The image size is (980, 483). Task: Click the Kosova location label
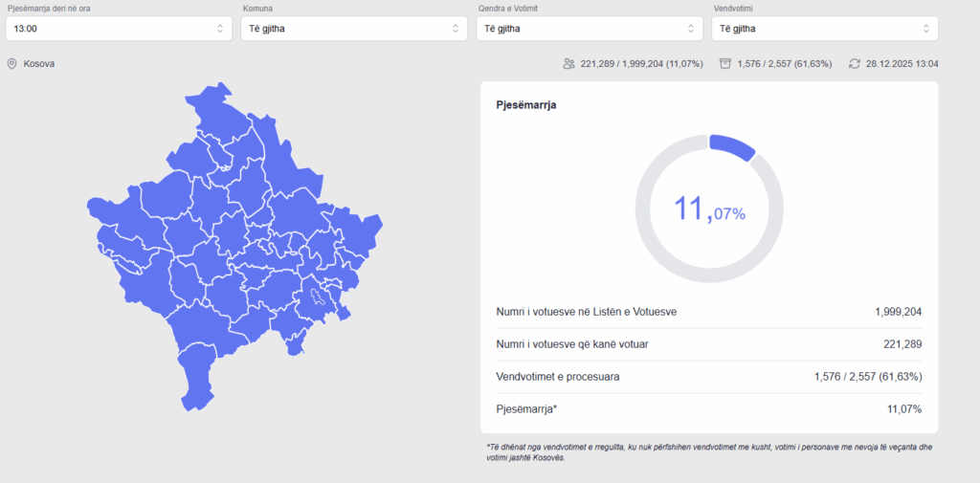[39, 64]
